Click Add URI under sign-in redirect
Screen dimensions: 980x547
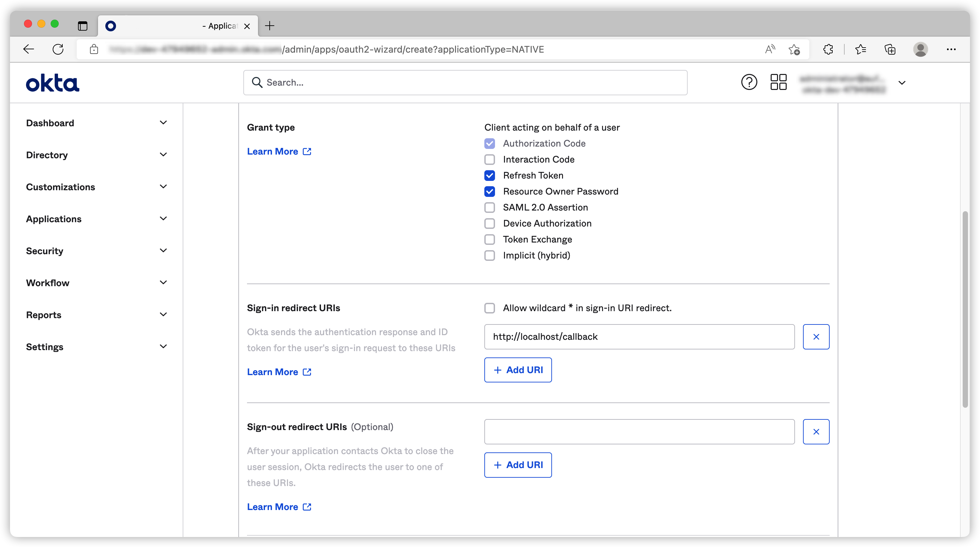pos(518,370)
